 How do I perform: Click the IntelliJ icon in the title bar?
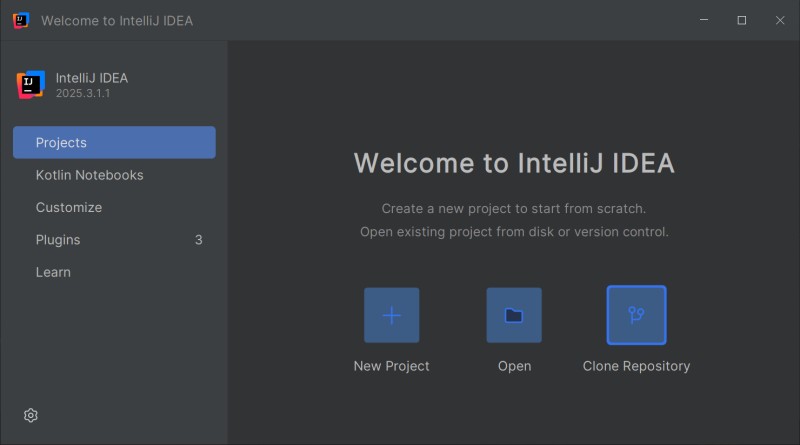(21, 20)
